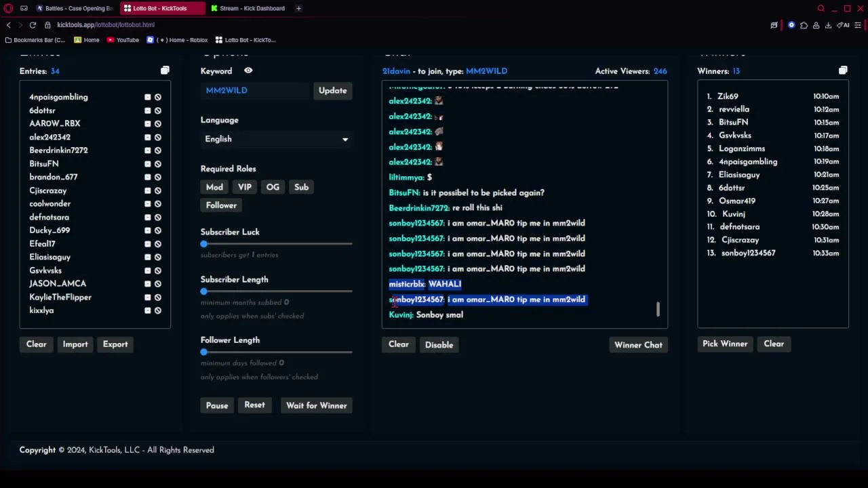Viewport: 868px width, 488px height.
Task: Click Update keyword button
Action: click(332, 90)
